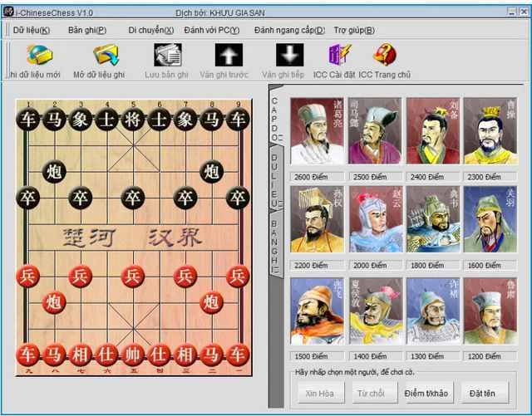Click the Điểm t/khảo button
Screen dimensions: 532x416
pyautogui.click(x=429, y=394)
